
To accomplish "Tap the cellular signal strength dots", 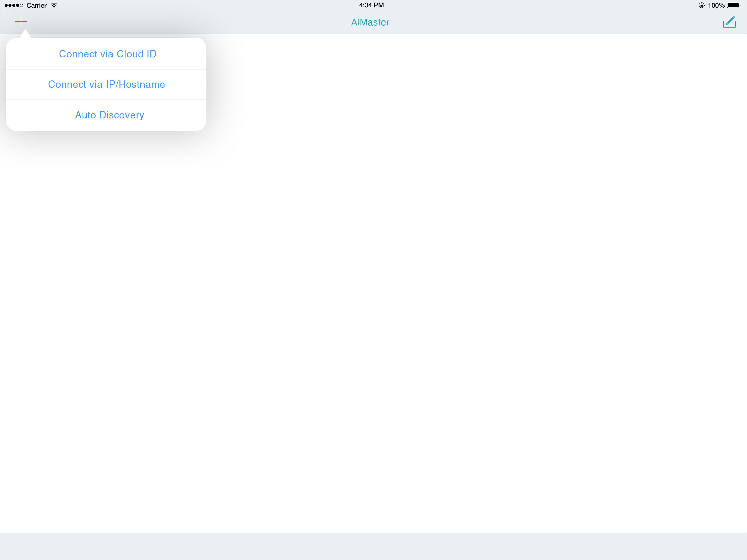I will click(x=13, y=5).
